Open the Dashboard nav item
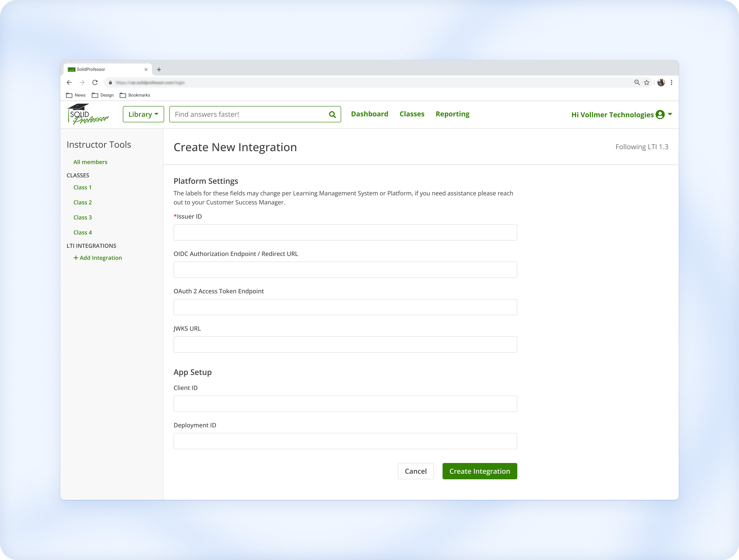The width and height of the screenshot is (739, 560). pyautogui.click(x=369, y=114)
